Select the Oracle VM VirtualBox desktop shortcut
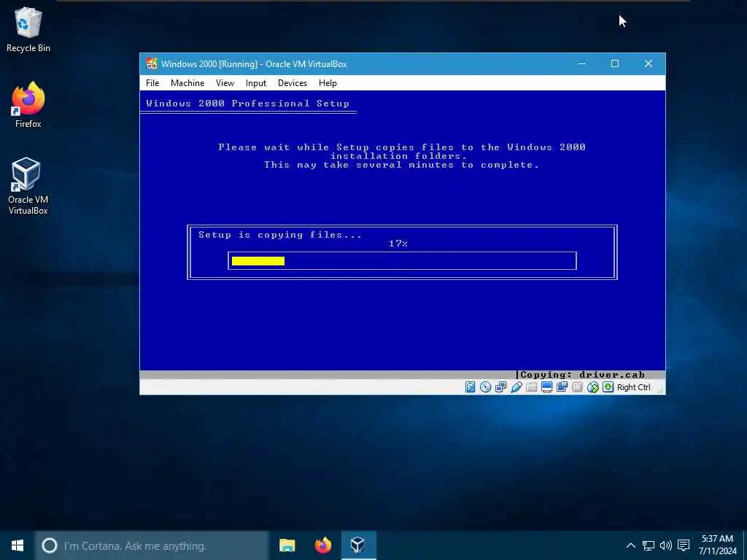 28,186
